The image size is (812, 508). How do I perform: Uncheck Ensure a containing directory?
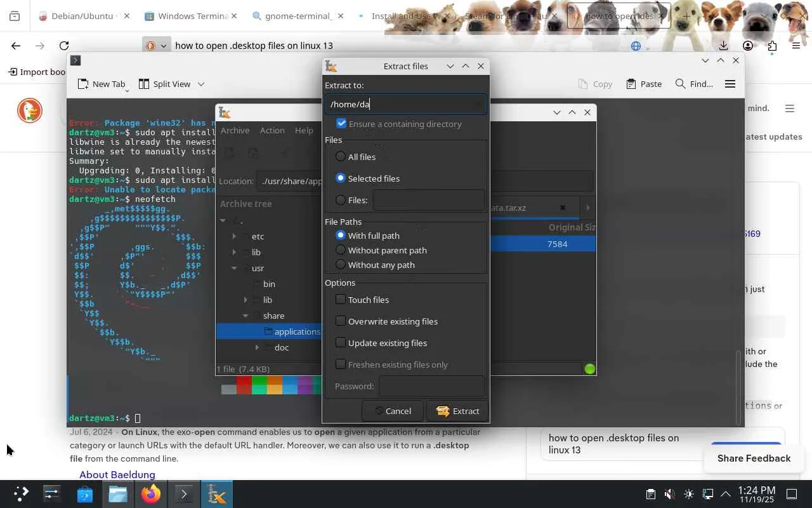341,123
